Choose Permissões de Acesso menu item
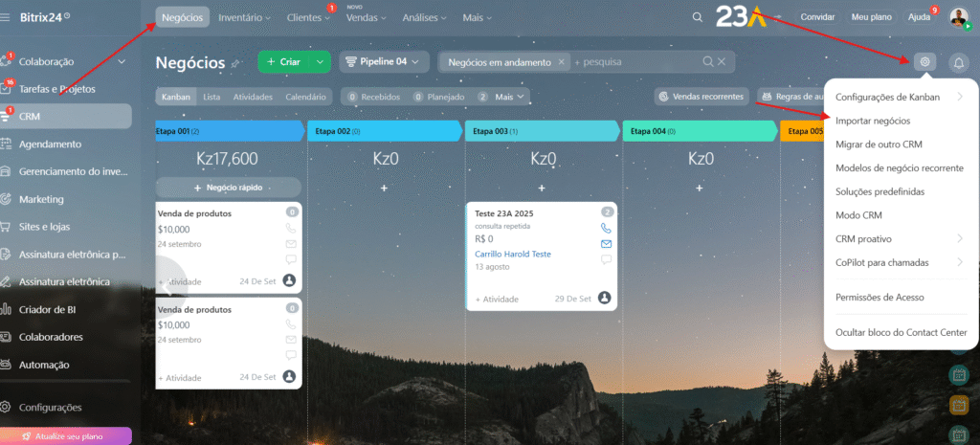The height and width of the screenshot is (445, 980). click(x=880, y=298)
